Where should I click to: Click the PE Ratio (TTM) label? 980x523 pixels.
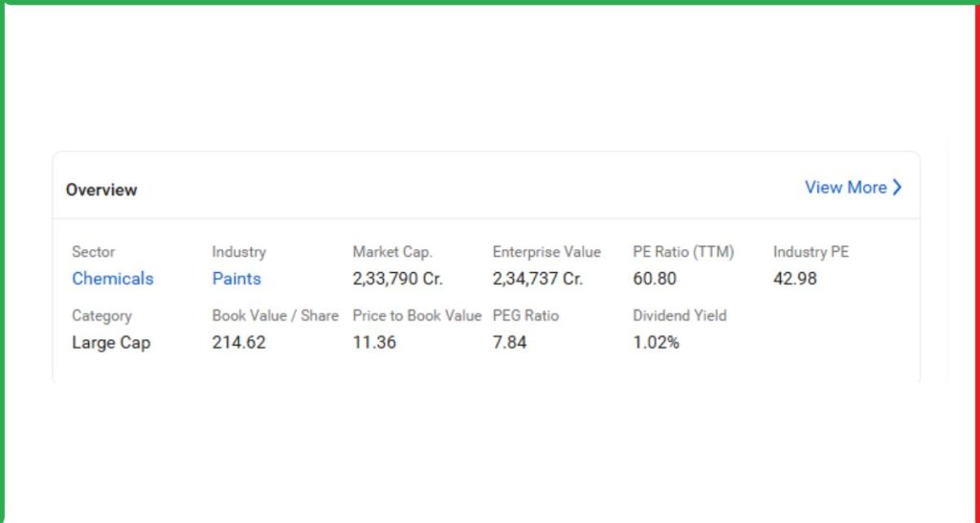(x=683, y=252)
